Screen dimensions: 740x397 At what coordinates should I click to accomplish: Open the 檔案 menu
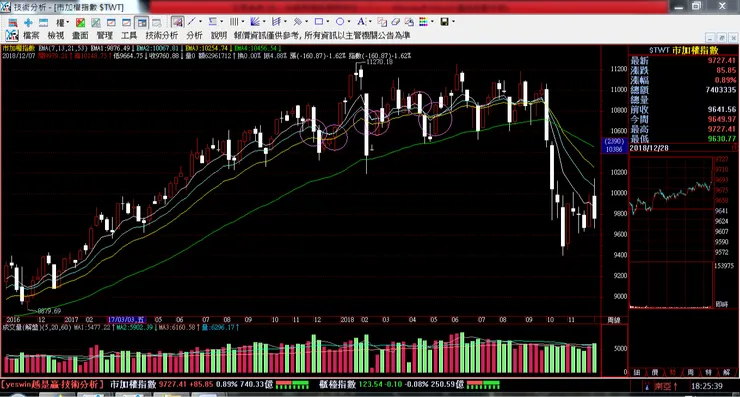pyautogui.click(x=31, y=35)
